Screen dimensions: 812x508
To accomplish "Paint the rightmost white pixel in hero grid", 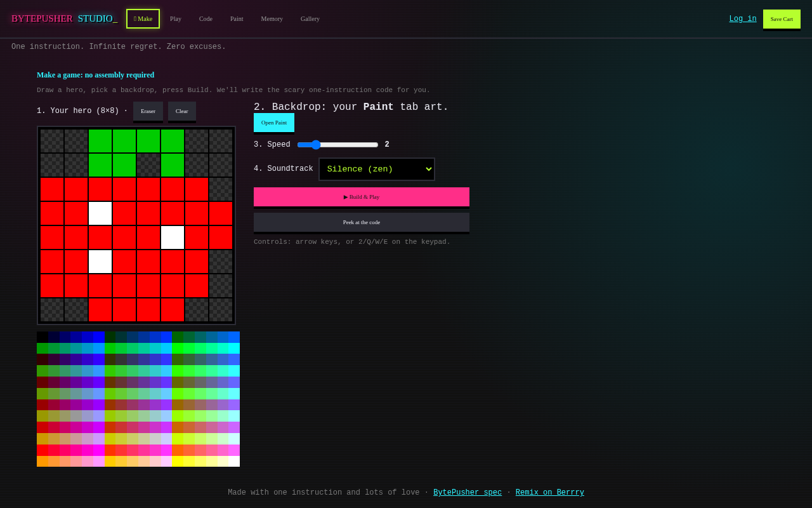I will pyautogui.click(x=173, y=237).
